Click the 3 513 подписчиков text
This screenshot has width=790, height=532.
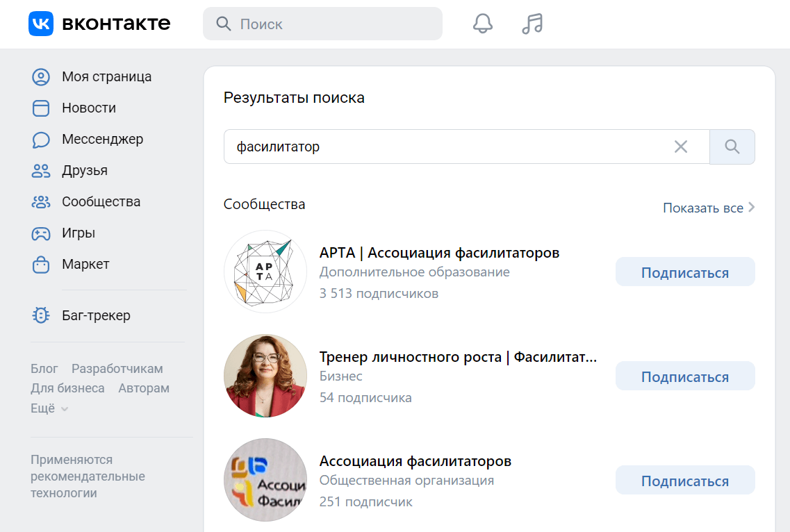click(x=379, y=294)
